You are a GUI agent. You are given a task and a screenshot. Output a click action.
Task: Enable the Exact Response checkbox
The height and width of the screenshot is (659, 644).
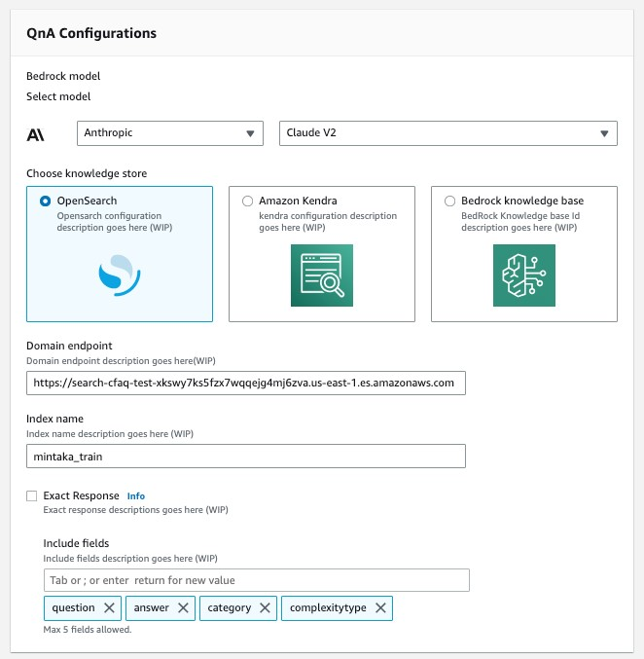(x=32, y=496)
